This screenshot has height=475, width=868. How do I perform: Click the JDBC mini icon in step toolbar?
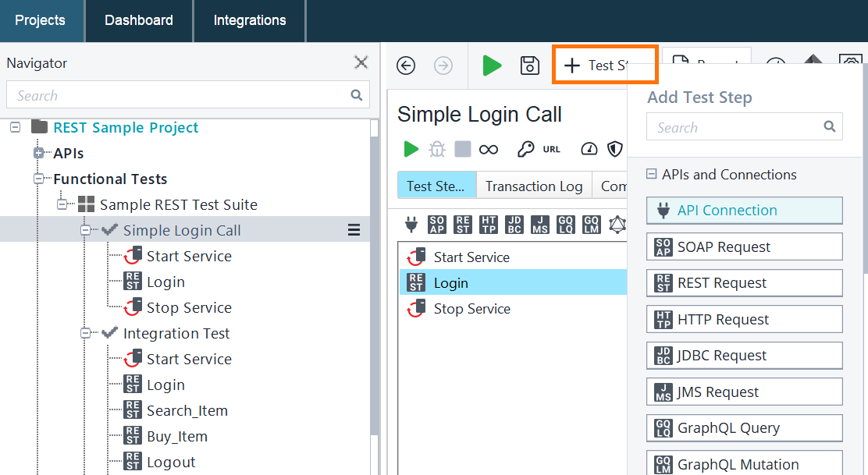point(514,225)
